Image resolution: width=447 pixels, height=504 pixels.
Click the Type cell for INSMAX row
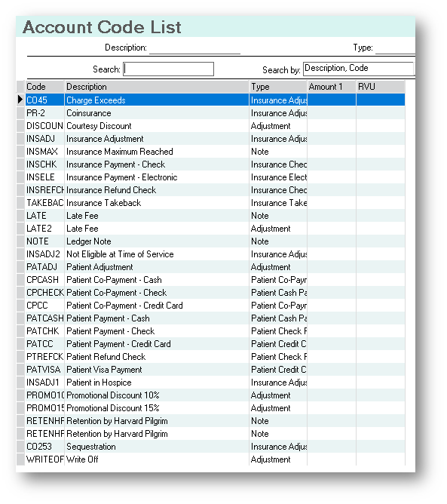pos(278,152)
